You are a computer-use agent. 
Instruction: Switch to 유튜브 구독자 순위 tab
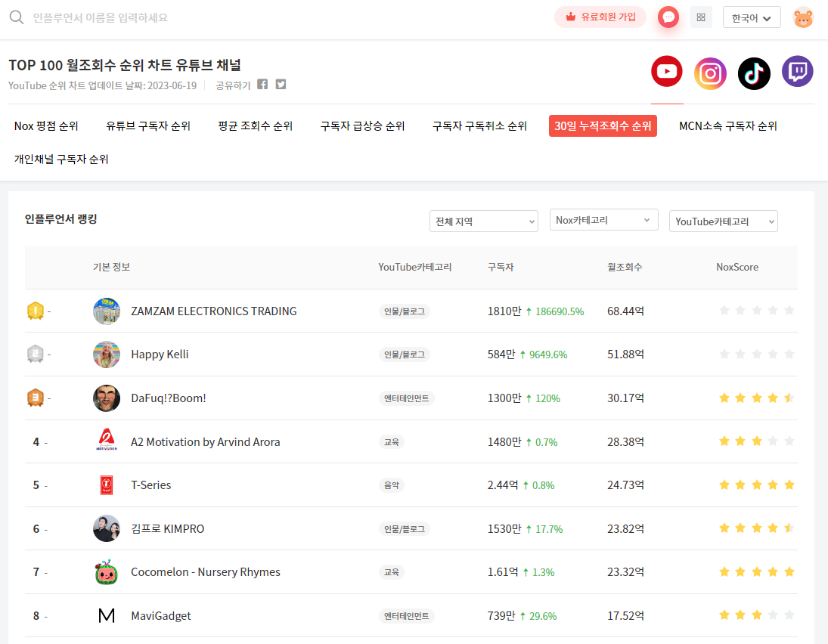pos(148,125)
